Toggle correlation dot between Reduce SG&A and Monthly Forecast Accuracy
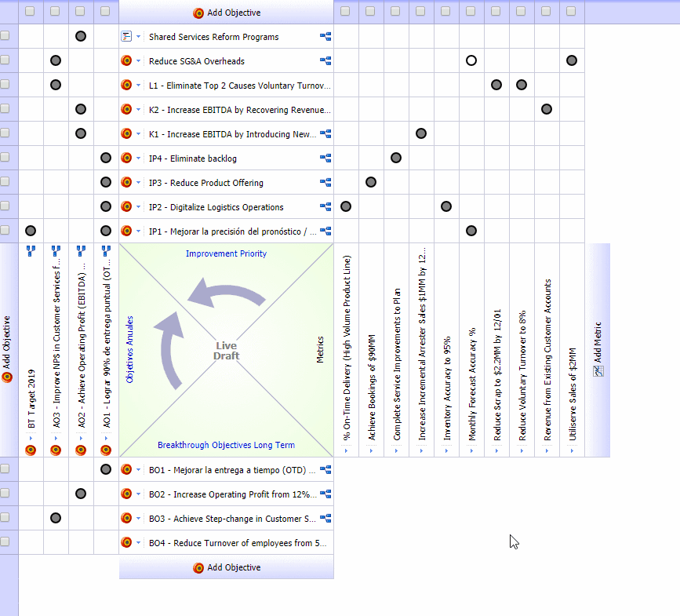The height and width of the screenshot is (616, 680). (x=471, y=61)
